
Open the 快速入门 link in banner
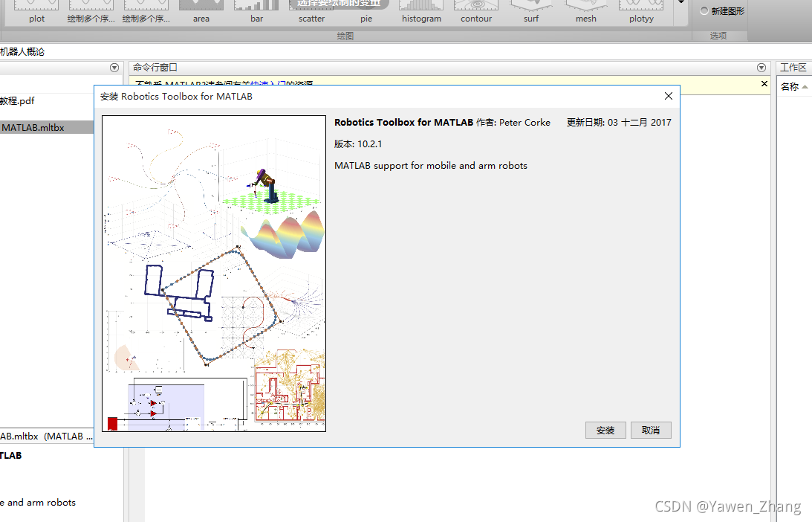(267, 83)
